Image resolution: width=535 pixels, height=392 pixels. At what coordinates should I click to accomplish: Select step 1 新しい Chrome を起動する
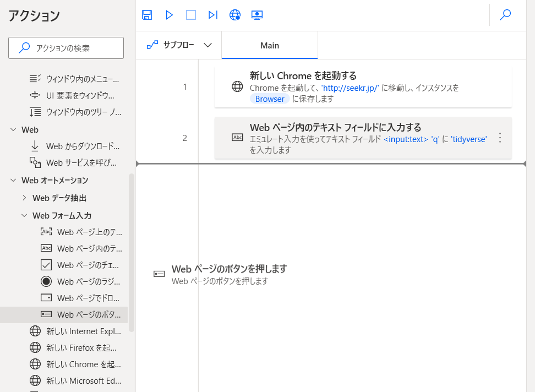click(363, 86)
